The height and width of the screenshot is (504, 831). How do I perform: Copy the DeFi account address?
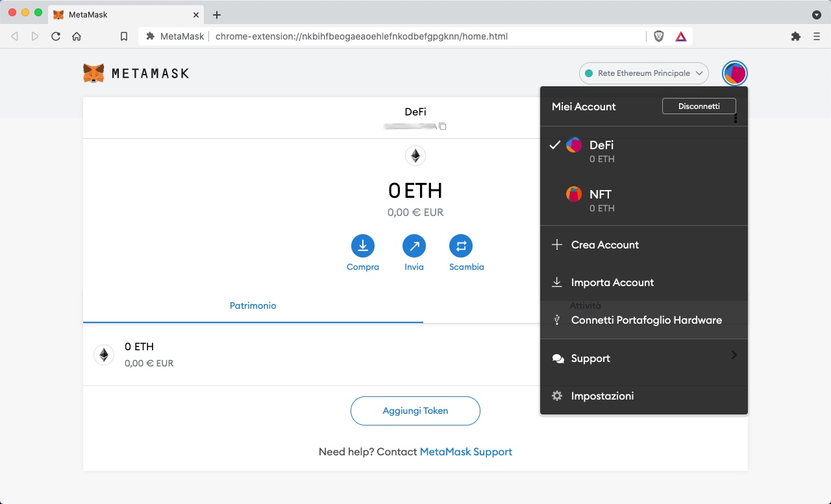tap(443, 126)
